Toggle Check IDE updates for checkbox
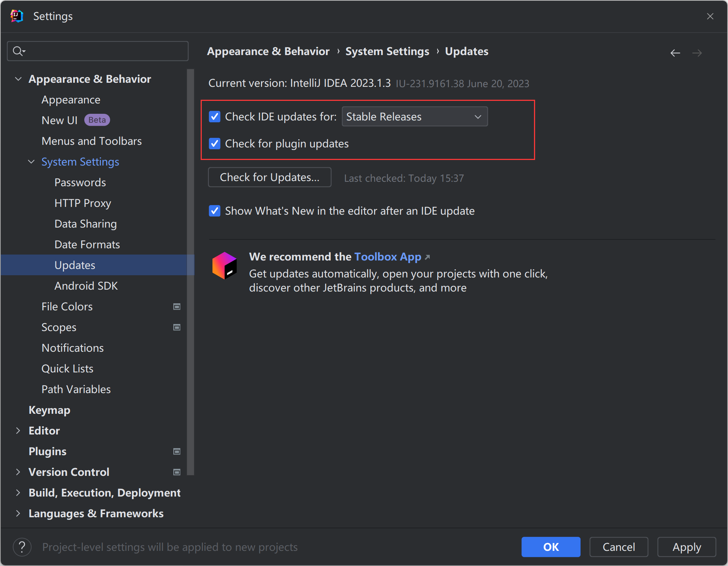This screenshot has width=728, height=566. point(215,117)
